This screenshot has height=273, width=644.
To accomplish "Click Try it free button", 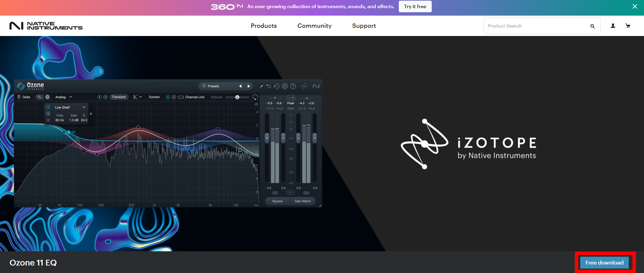I will [415, 6].
